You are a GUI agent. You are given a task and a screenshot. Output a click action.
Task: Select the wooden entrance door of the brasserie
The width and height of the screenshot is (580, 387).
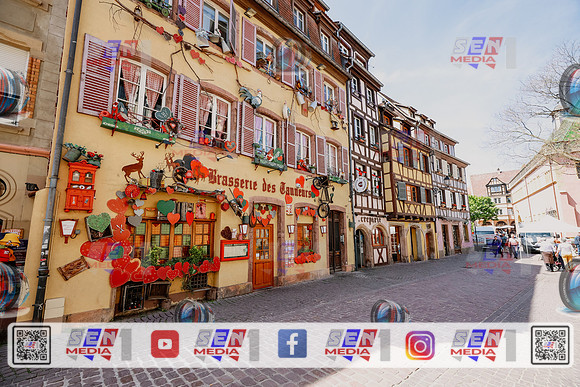coord(263,256)
